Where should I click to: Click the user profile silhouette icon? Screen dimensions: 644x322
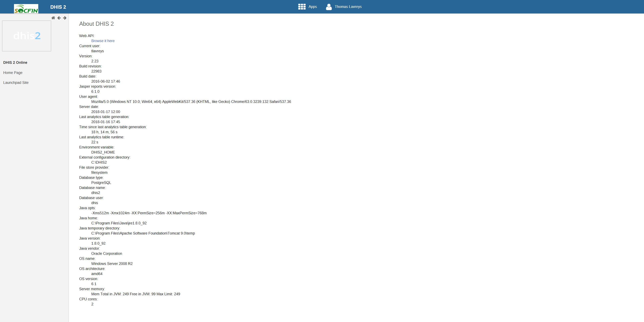click(x=329, y=7)
